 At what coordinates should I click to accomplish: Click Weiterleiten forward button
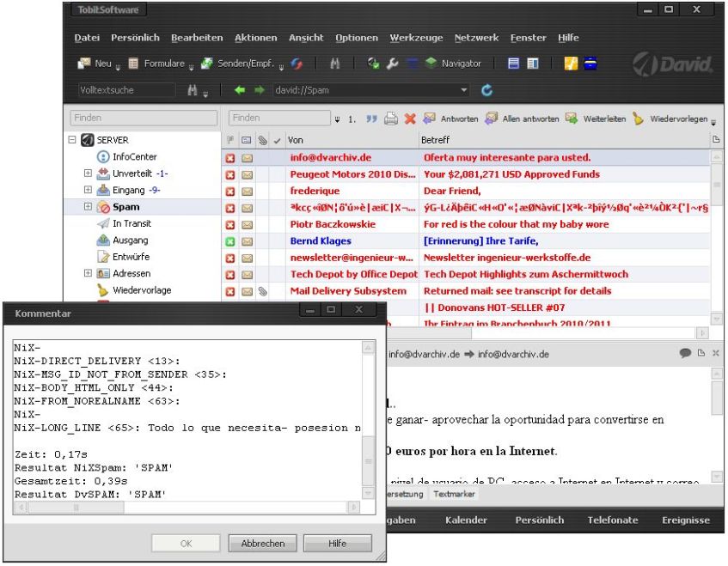(x=596, y=119)
